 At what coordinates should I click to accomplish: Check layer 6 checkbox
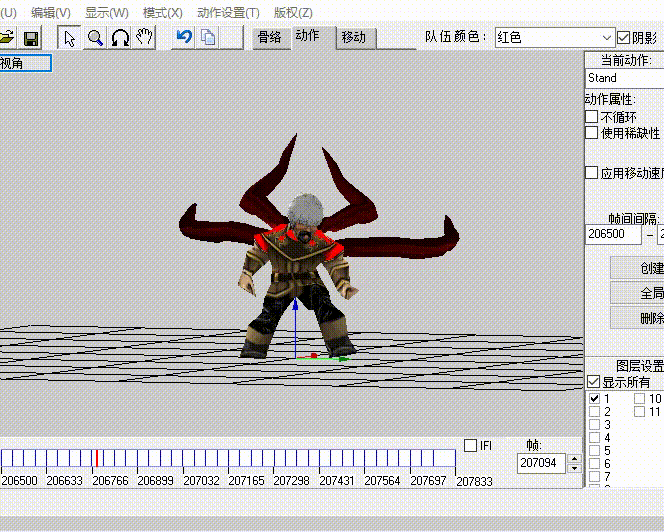coord(595,463)
